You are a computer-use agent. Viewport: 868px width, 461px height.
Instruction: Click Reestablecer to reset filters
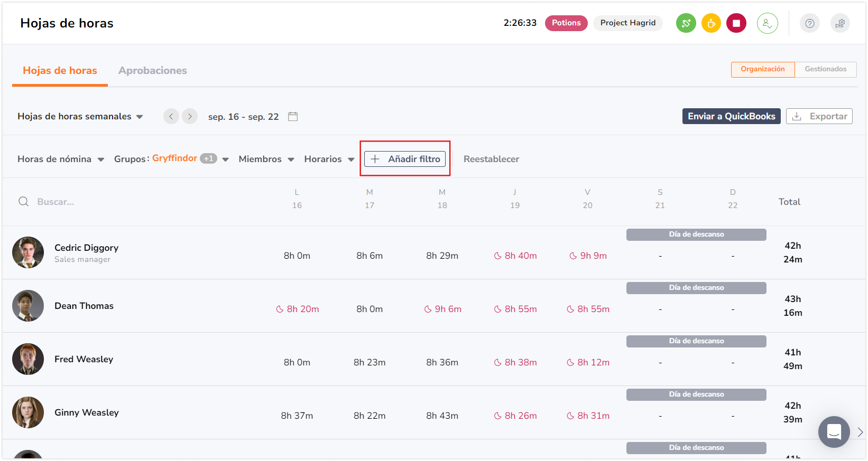pyautogui.click(x=491, y=159)
